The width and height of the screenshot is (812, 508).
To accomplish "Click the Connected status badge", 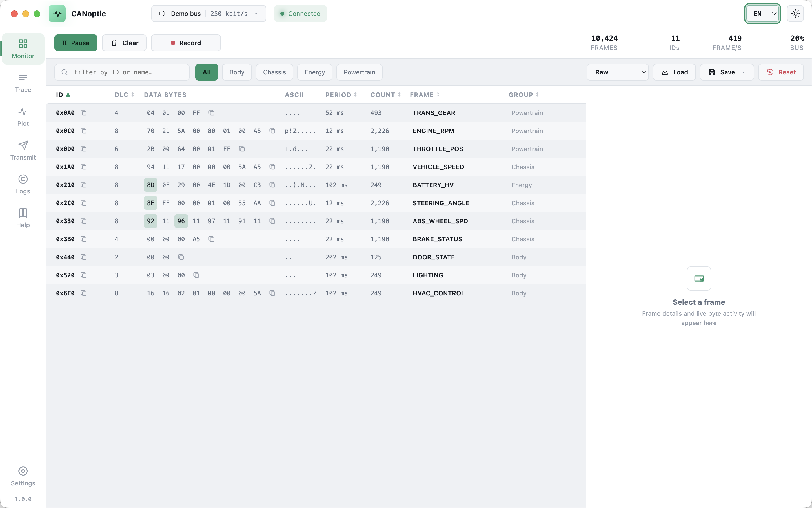I will [300, 14].
